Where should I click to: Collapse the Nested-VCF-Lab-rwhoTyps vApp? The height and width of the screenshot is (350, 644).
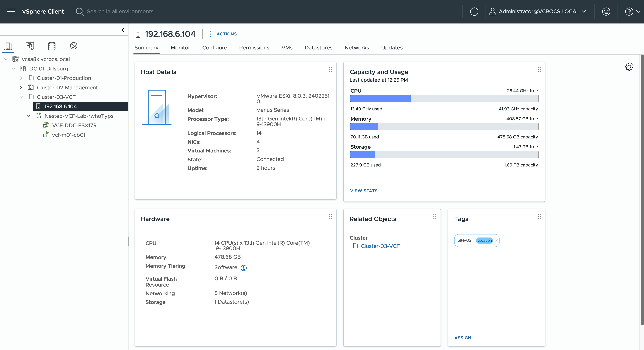[x=29, y=116]
